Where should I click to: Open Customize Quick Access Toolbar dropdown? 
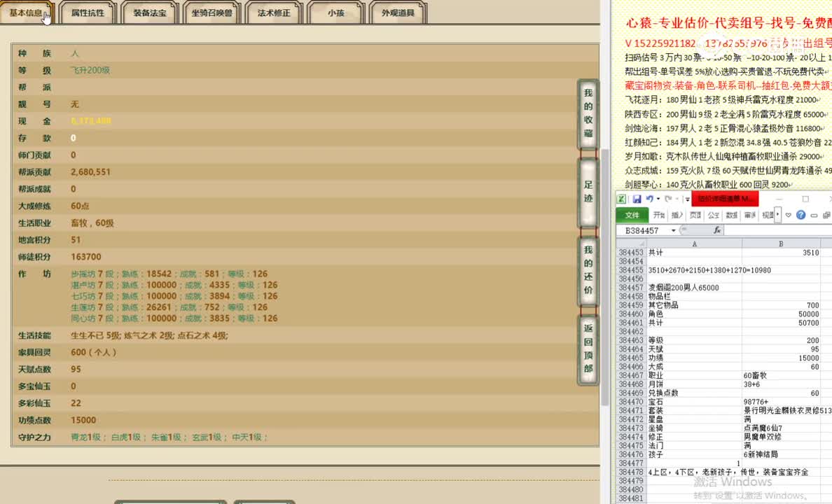(x=687, y=199)
